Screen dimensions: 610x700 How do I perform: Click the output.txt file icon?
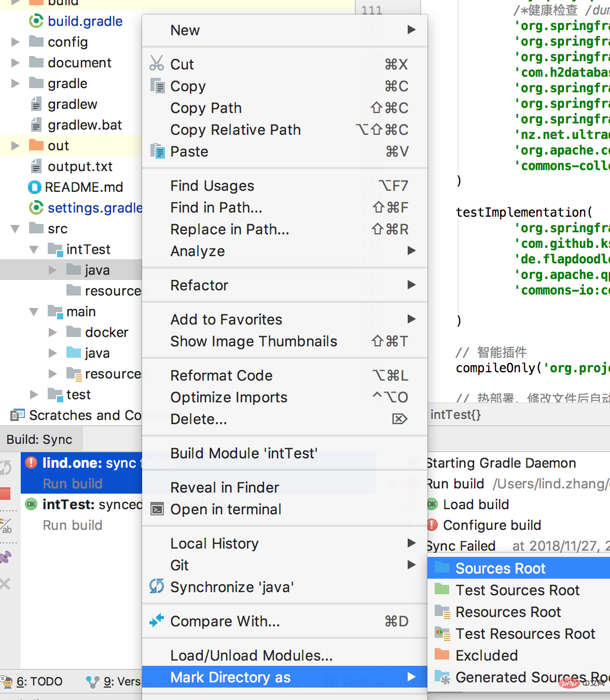36,166
